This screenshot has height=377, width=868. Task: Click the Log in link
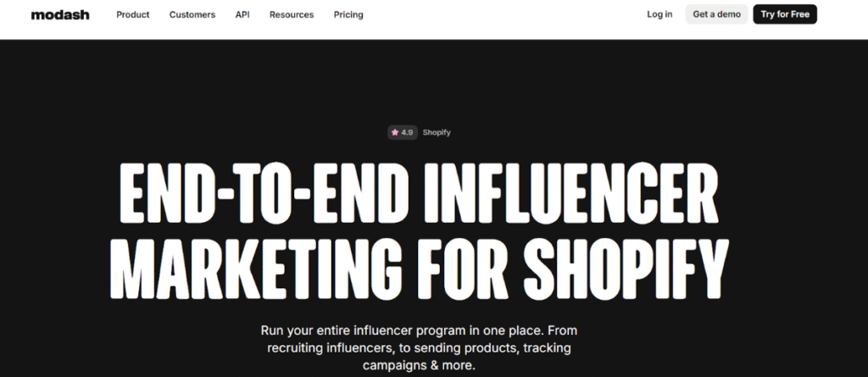tap(659, 14)
